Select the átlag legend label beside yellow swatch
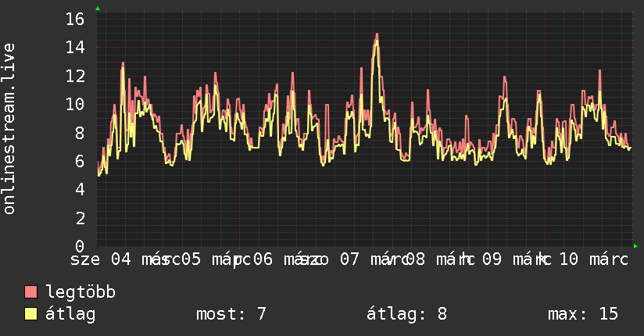 70,314
